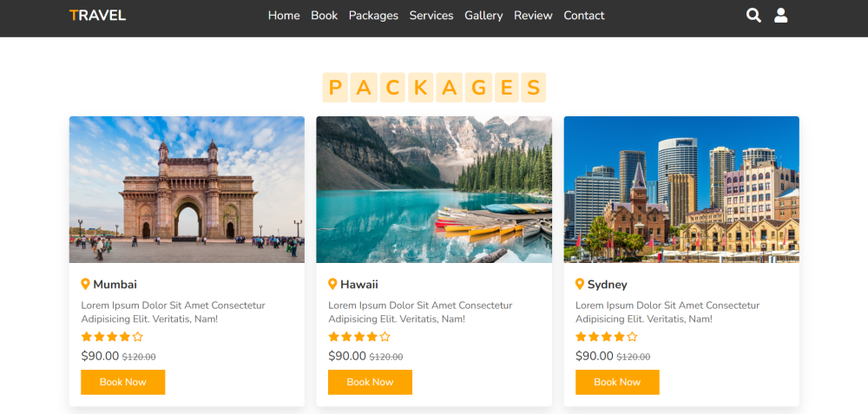The image size is (868, 414).
Task: Click the Mumbai Gateway of India photo
Action: click(x=187, y=189)
